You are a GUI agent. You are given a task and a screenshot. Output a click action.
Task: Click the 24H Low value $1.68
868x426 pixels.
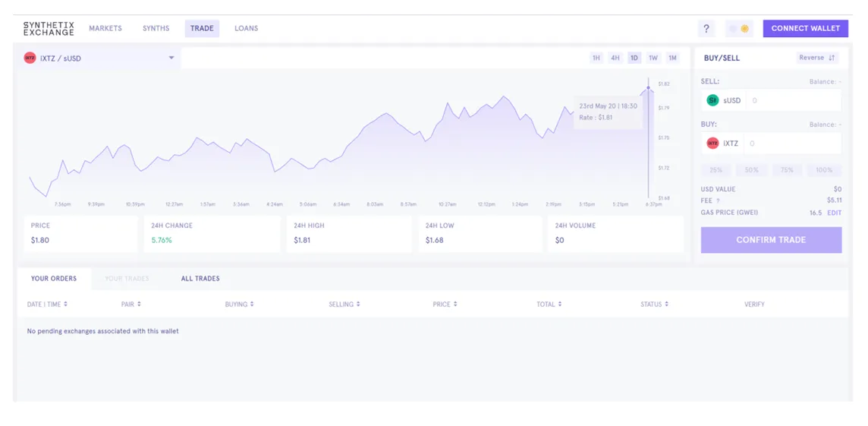[x=435, y=241]
